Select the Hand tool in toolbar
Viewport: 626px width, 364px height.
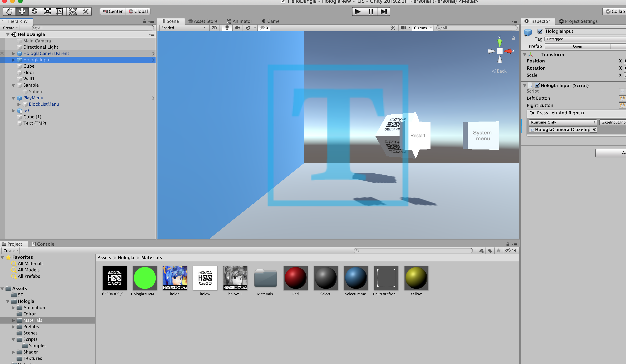coord(9,11)
